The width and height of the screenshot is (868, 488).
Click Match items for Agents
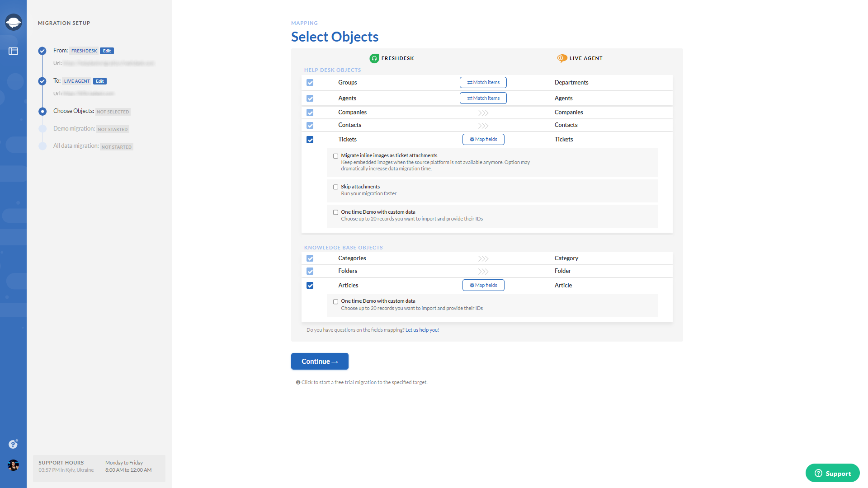click(x=483, y=98)
